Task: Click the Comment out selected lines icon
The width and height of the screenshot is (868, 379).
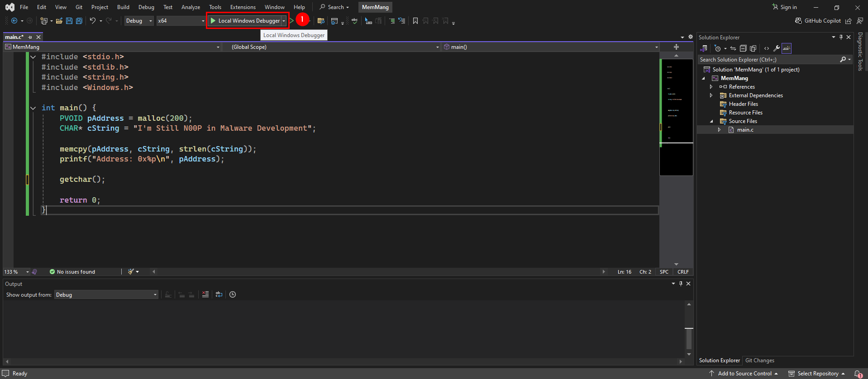Action: coord(392,21)
